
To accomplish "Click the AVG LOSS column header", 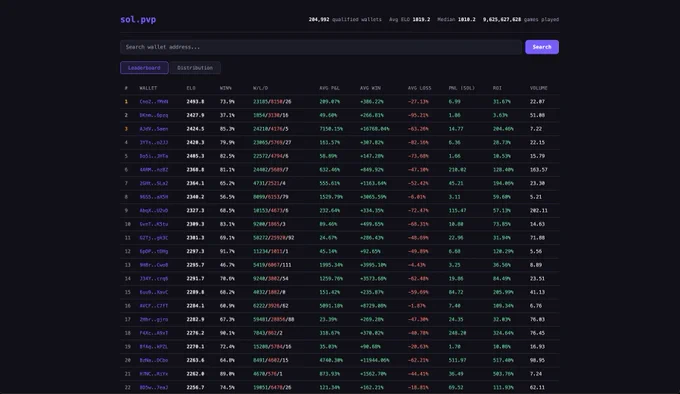I will point(419,88).
